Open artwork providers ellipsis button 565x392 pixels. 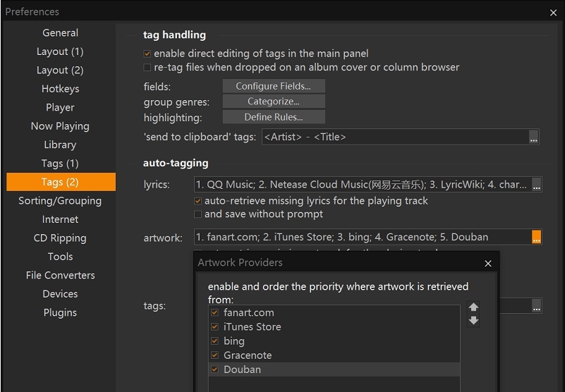(536, 238)
